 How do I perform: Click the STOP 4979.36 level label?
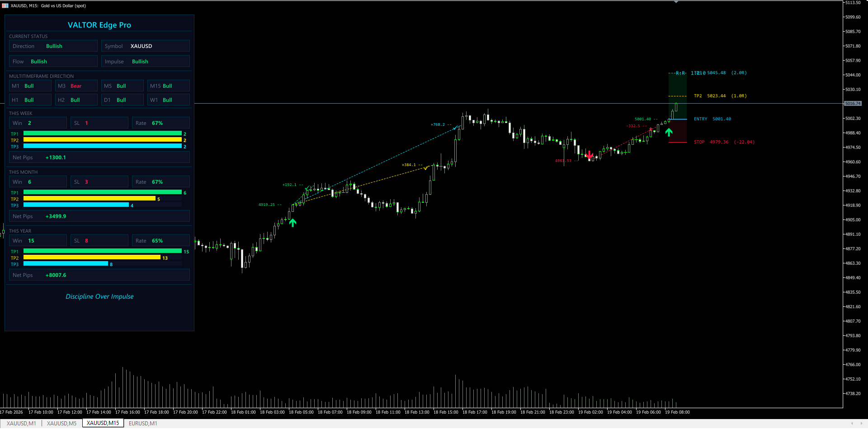[x=724, y=142]
